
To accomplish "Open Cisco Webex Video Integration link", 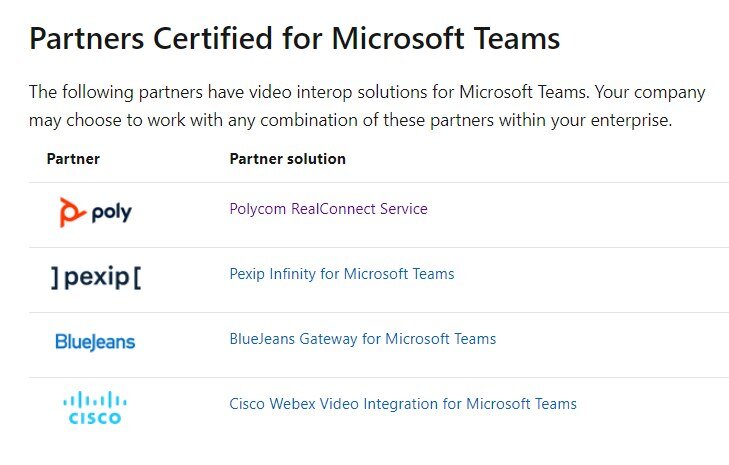I will (402, 404).
